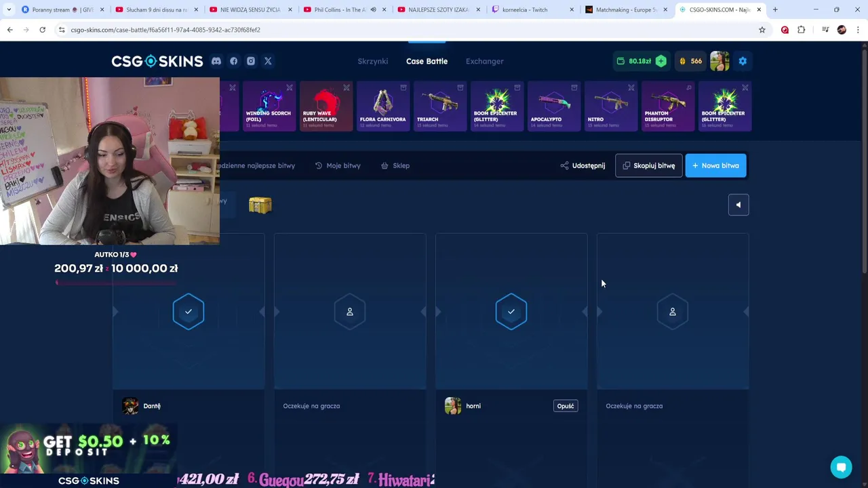Join the empty player slot right of horni
Screen dimensions: 868x488
(673, 312)
